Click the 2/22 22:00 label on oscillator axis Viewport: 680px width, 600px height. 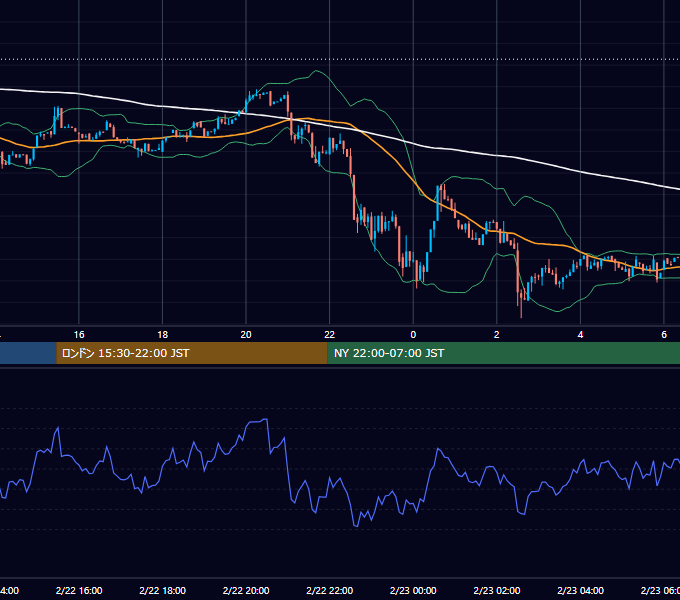pyautogui.click(x=330, y=590)
